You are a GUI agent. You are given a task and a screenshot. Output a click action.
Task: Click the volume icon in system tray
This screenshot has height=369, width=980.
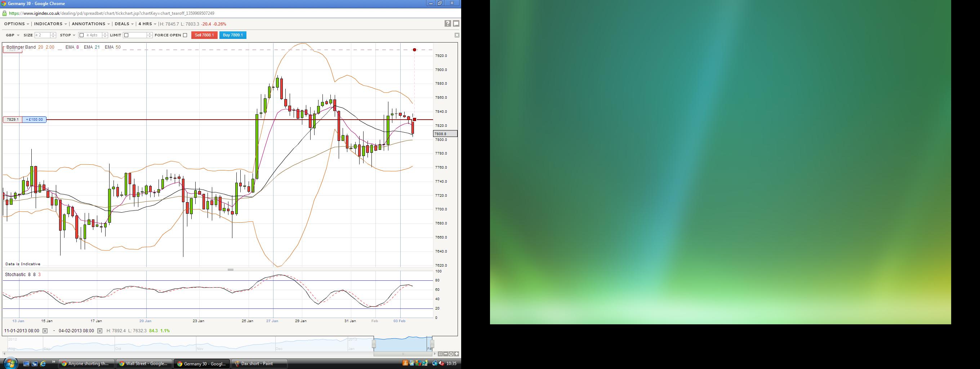click(441, 364)
